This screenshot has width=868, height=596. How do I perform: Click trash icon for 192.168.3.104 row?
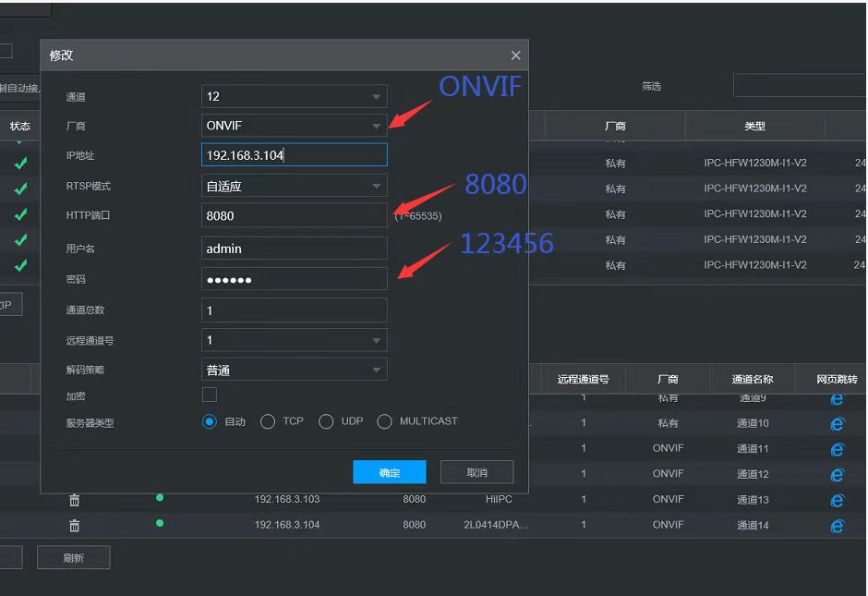click(75, 526)
